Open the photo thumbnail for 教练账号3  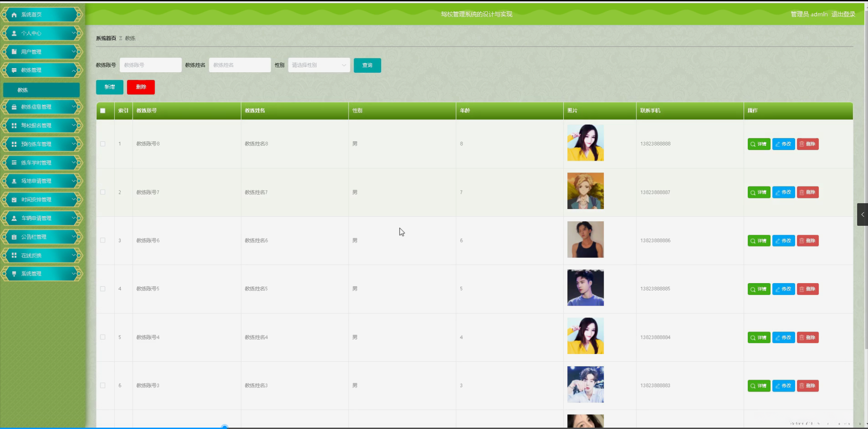point(585,384)
